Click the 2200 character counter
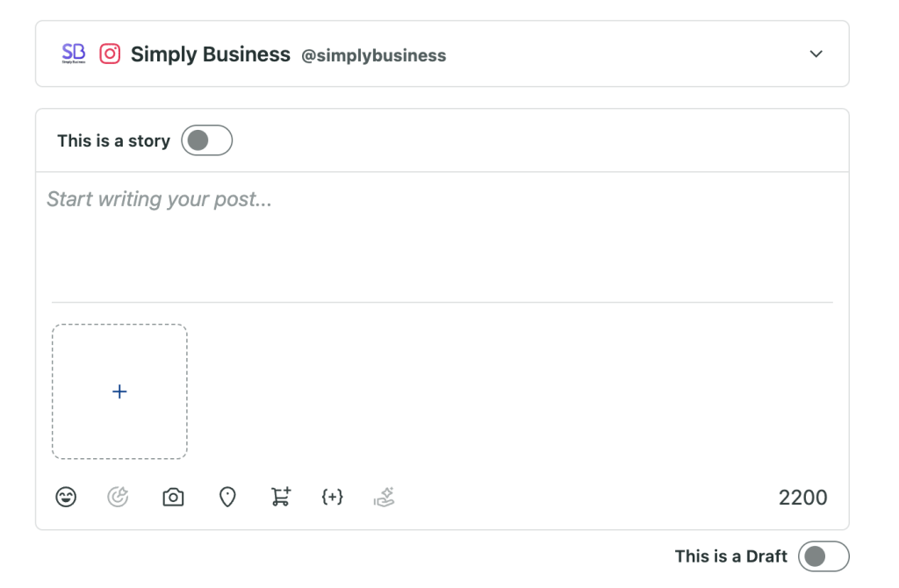Screen dimensions: 899x588 [x=802, y=498]
